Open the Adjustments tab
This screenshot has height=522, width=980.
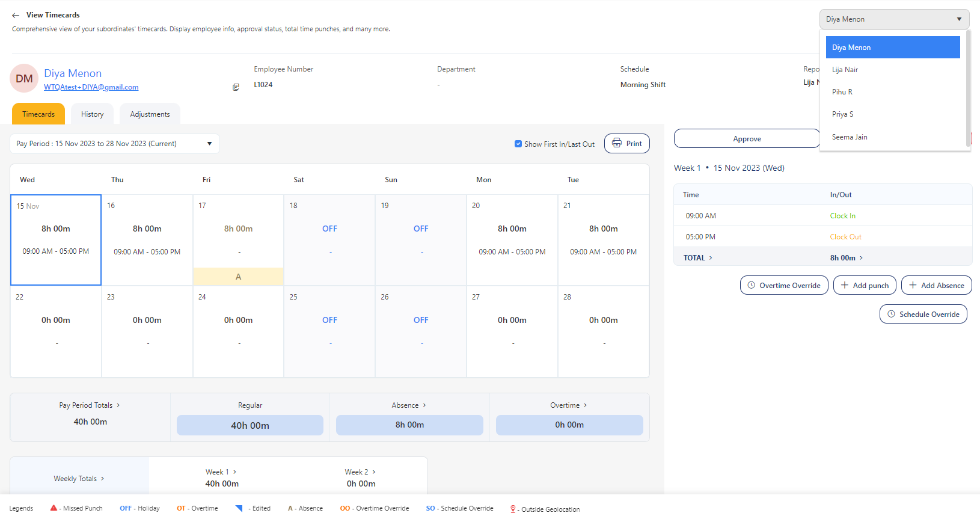click(150, 114)
